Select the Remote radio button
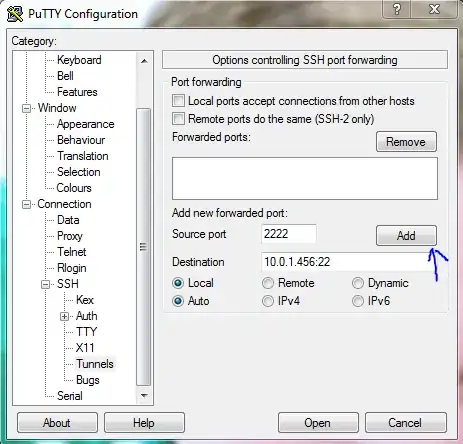 pos(268,283)
